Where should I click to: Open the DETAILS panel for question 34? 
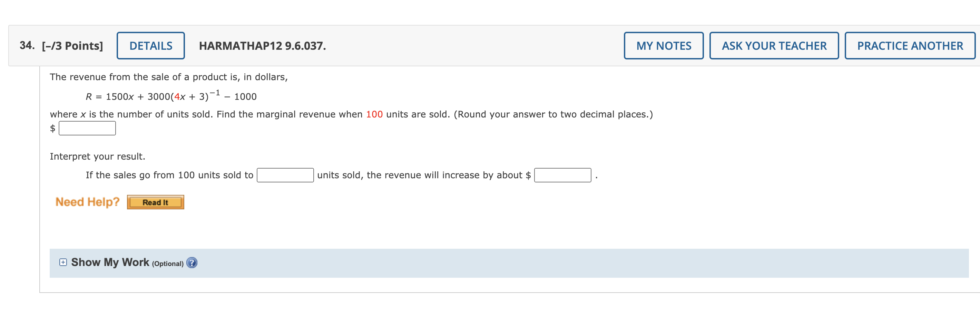[x=150, y=45]
